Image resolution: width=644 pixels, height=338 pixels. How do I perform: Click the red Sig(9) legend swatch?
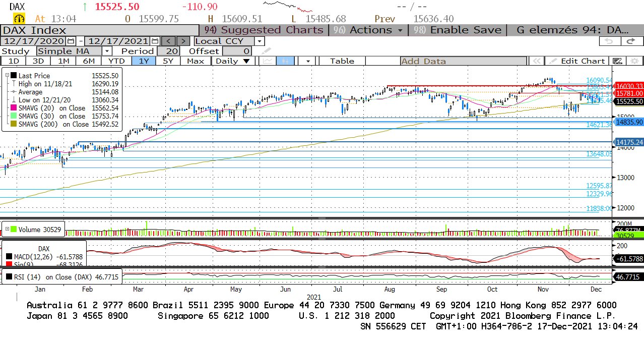(x=9, y=264)
